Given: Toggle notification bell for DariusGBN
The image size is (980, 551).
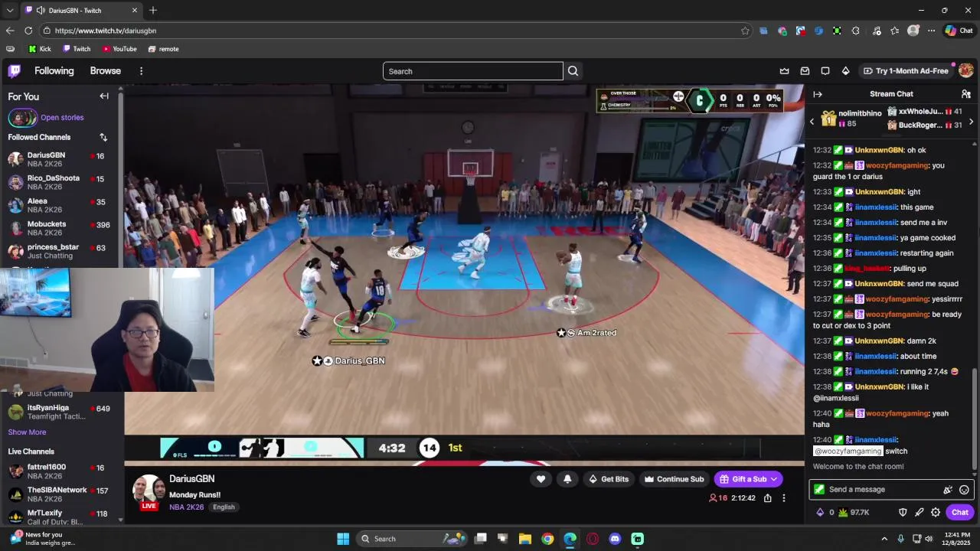Looking at the screenshot, I should pos(567,479).
